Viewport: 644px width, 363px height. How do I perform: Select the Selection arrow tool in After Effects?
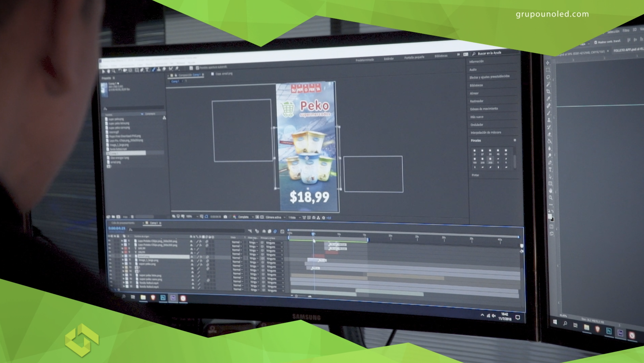point(103,72)
